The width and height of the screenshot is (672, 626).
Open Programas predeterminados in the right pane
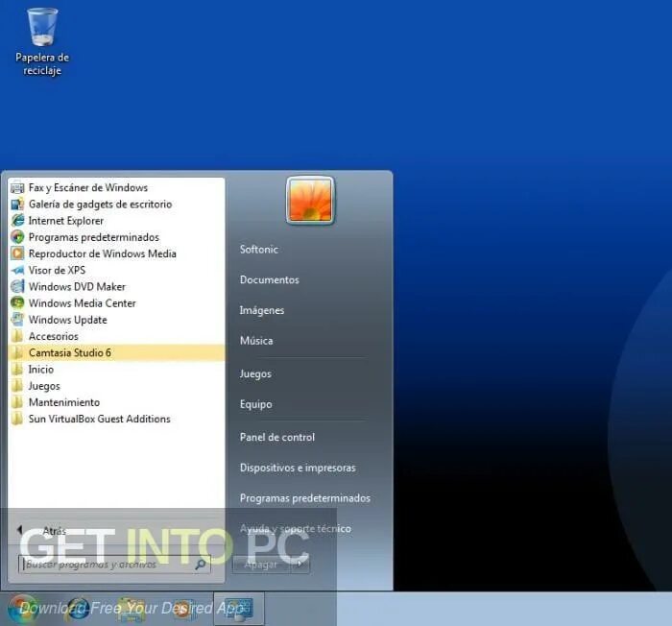click(304, 498)
